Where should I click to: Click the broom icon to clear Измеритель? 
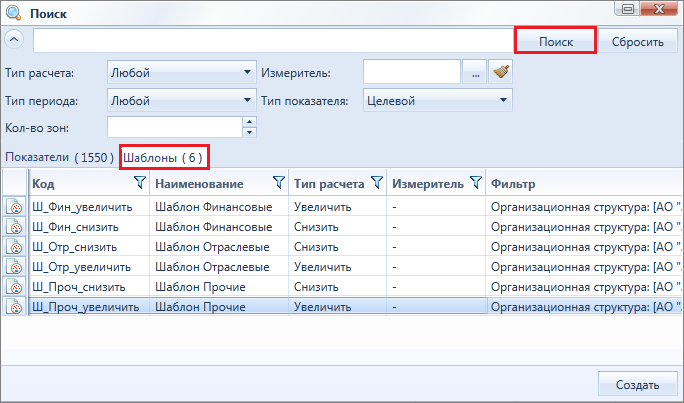click(500, 72)
